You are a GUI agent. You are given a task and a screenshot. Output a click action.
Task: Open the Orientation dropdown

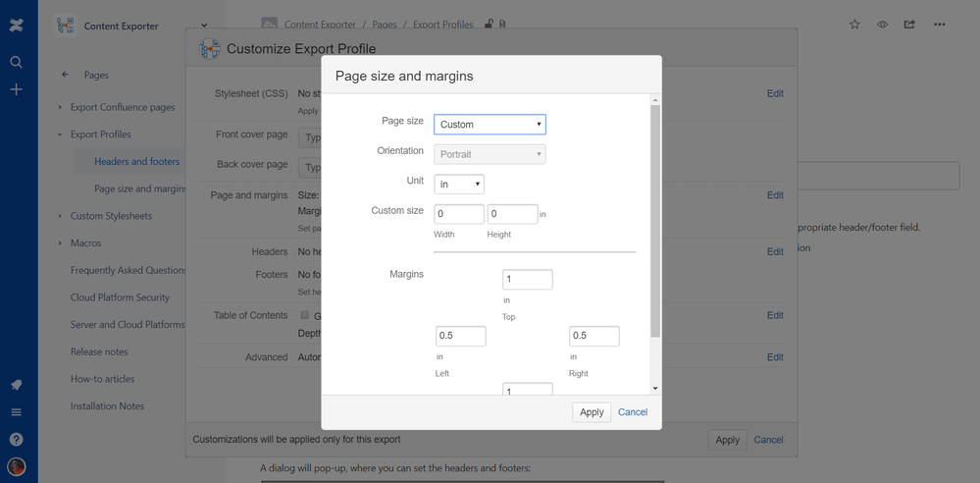coord(490,154)
